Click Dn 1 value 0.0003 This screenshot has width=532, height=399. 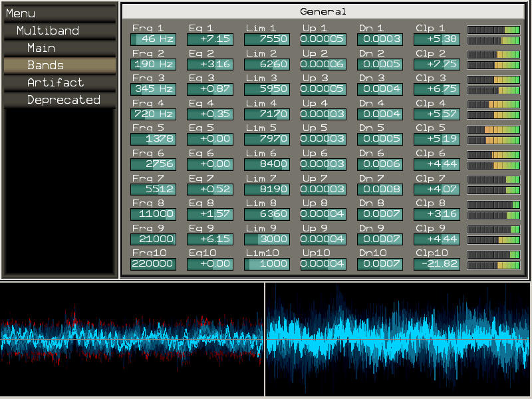coord(380,39)
